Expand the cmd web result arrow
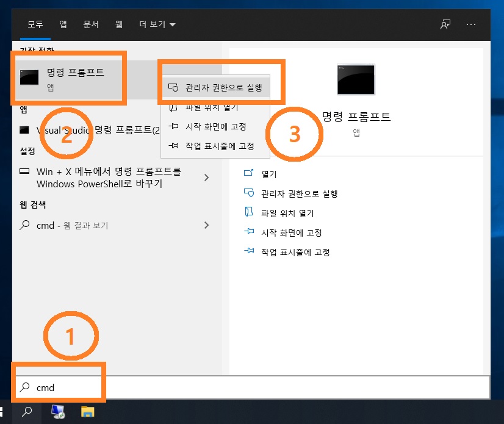504x424 pixels. [x=206, y=225]
